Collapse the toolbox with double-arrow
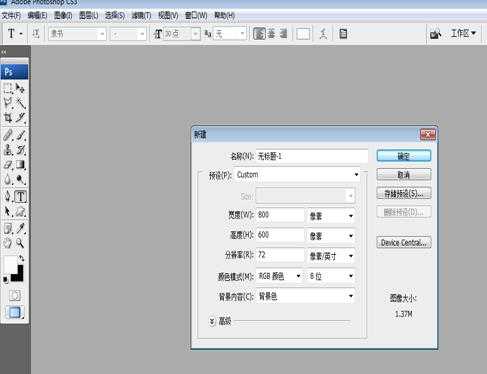Image resolution: width=487 pixels, height=374 pixels. pos(4,52)
